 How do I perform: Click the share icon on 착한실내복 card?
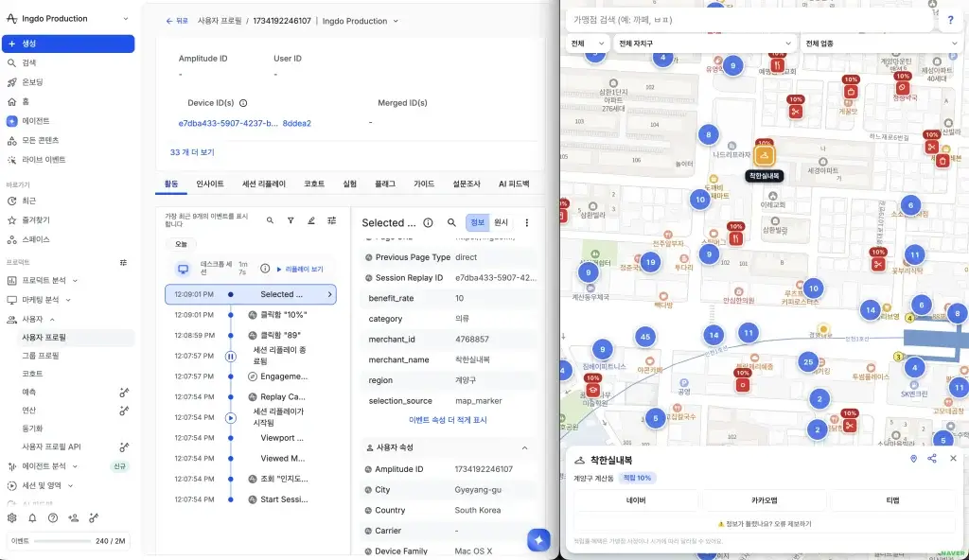tap(932, 459)
